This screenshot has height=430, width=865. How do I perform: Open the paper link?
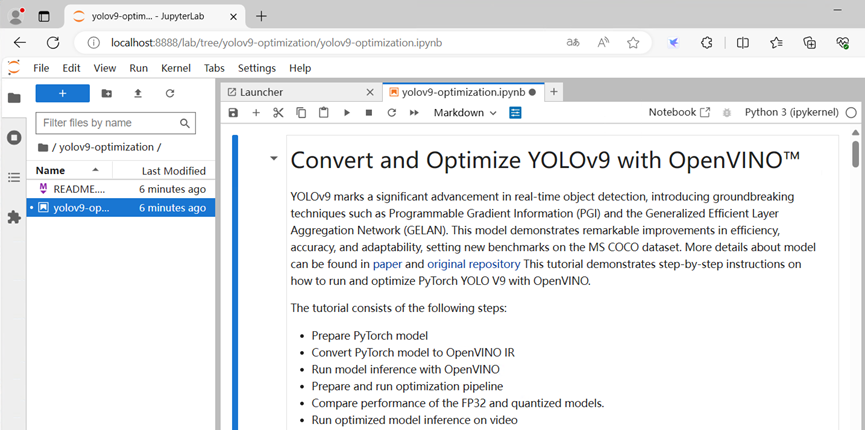click(x=387, y=264)
